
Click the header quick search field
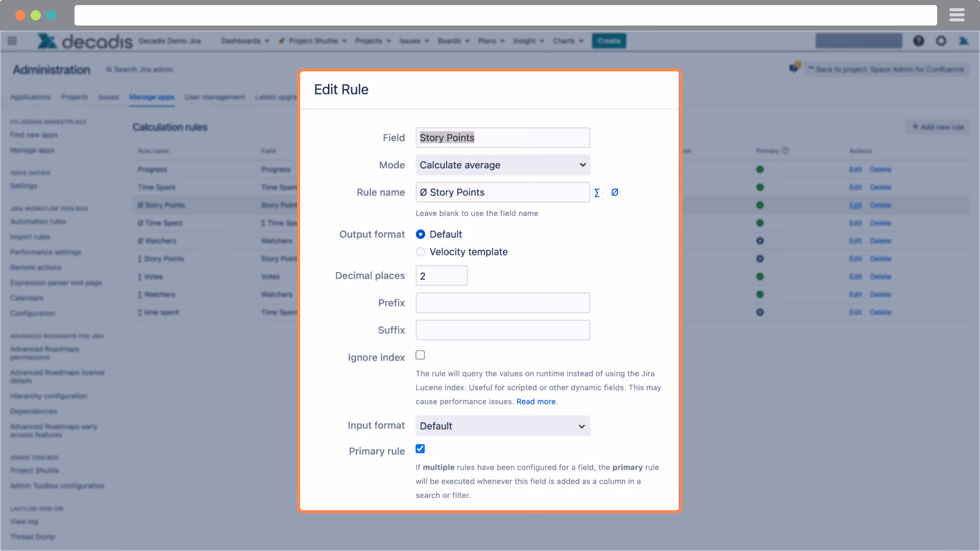tap(859, 41)
